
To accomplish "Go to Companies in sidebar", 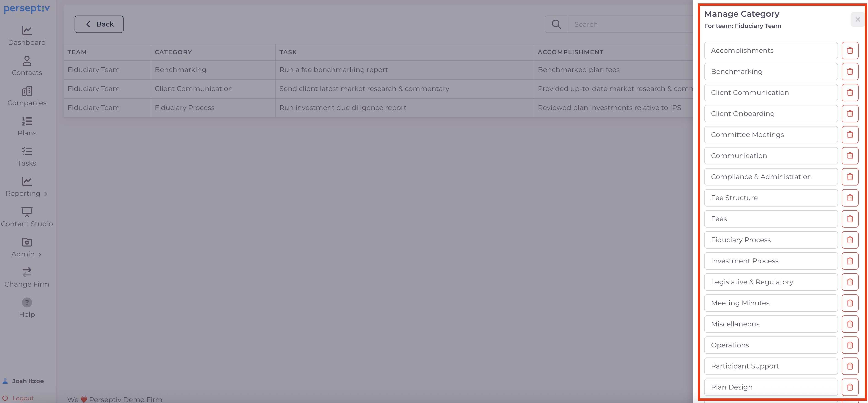I will 27,96.
